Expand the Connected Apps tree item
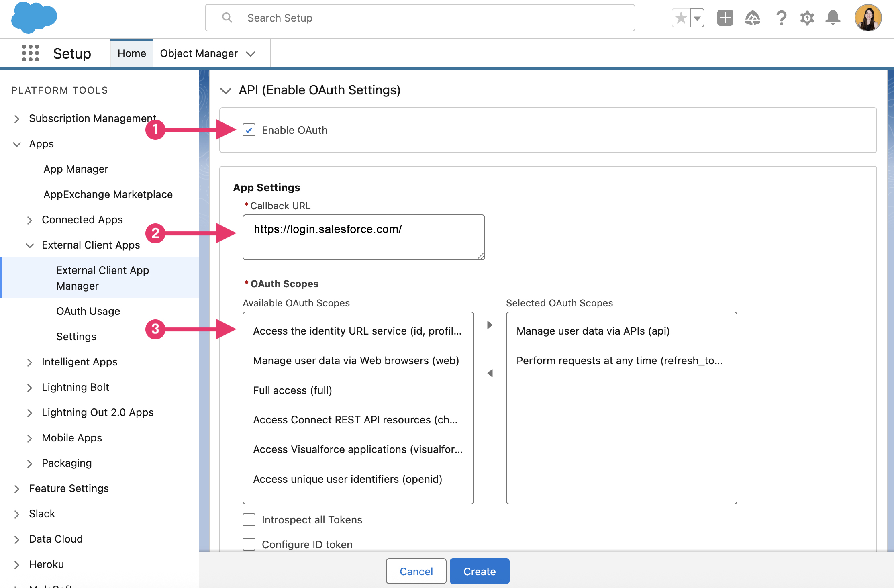Viewport: 894px width, 588px height. coord(30,220)
